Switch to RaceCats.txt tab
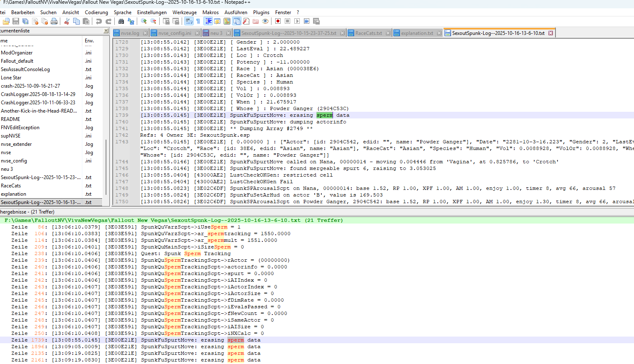This screenshot has width=634, height=364. pyautogui.click(x=368, y=33)
